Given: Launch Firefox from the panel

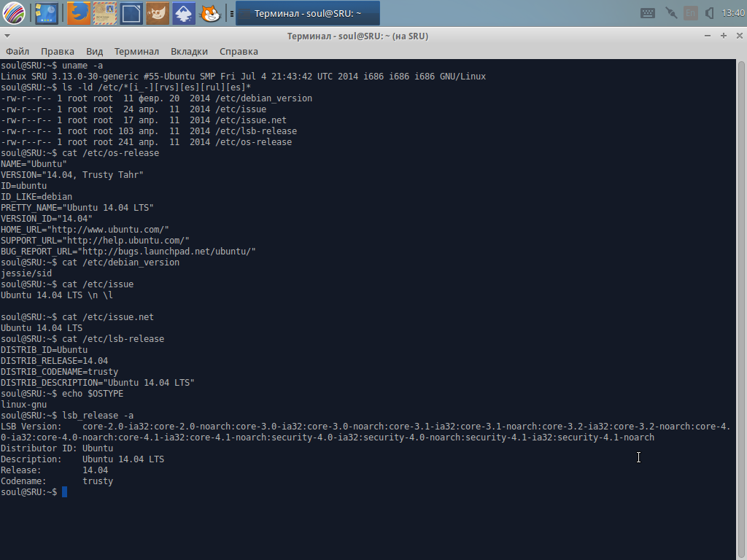Looking at the screenshot, I should pos(79,13).
